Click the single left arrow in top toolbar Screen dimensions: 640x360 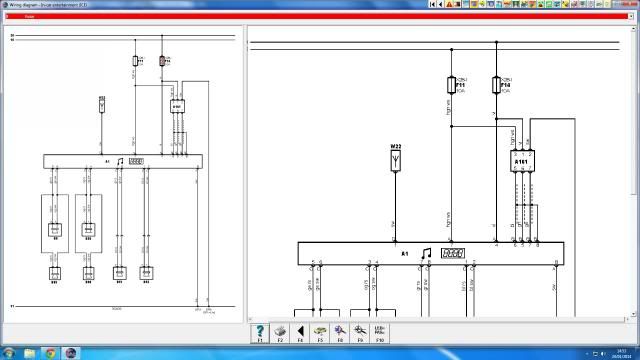440,4
